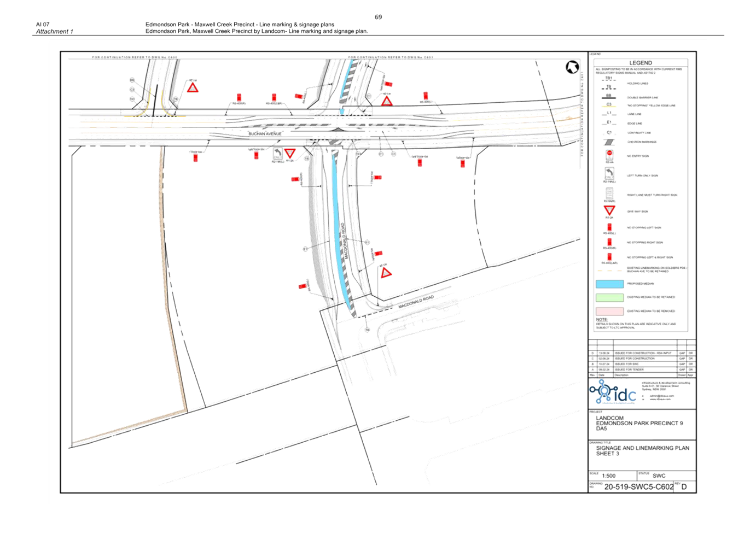Click the idc company logo
Image resolution: width=756 pixels, height=534 pixels.
(613, 392)
